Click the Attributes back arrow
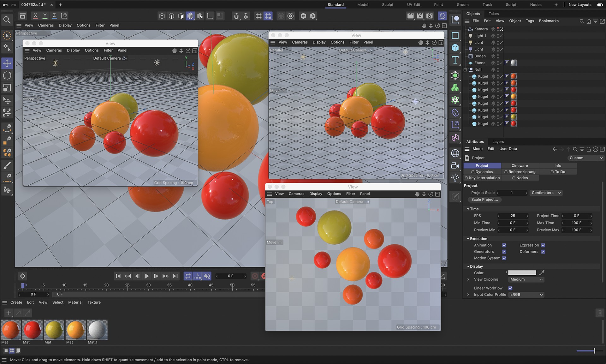This screenshot has height=364, width=606. coord(555,149)
